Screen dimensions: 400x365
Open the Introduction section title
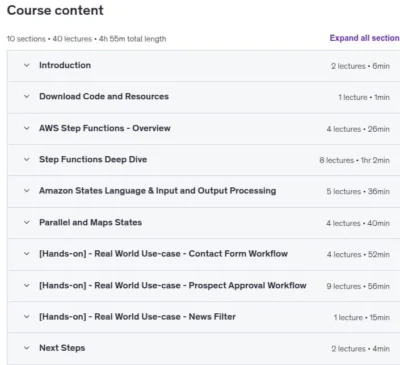click(65, 65)
